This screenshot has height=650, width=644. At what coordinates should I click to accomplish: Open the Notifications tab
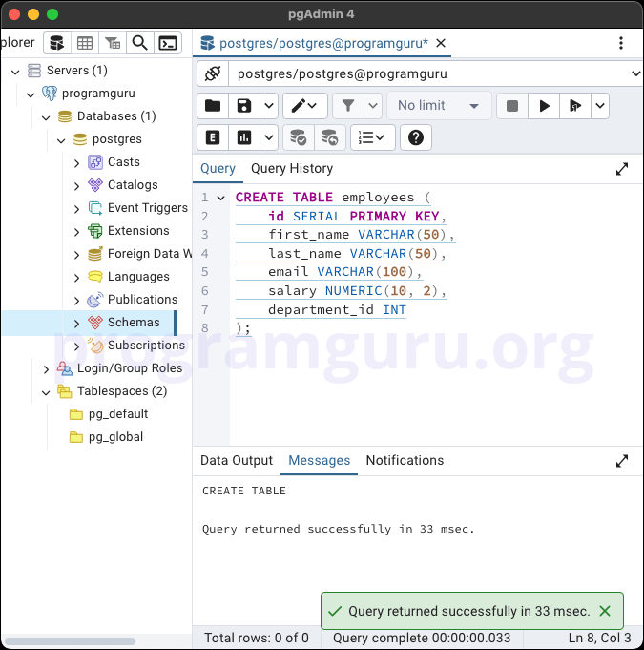click(405, 461)
